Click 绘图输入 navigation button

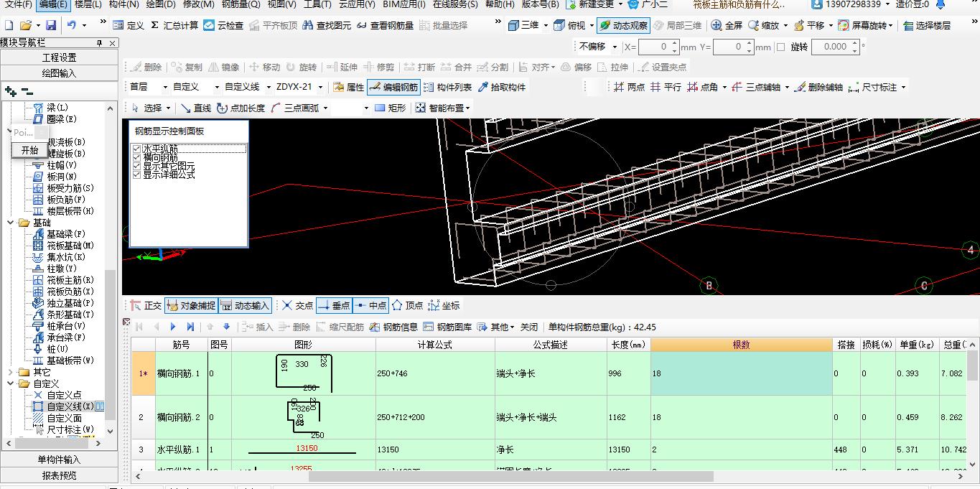click(59, 73)
